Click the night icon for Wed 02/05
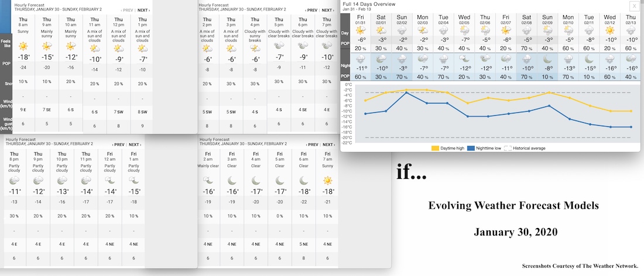Screen dimensions: 644x276 point(464,58)
